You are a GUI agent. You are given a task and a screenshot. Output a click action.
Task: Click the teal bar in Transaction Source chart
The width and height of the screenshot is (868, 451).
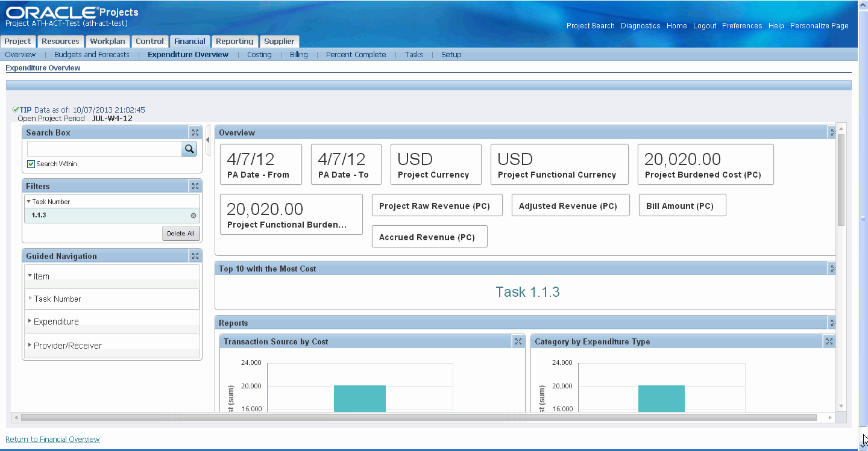tap(360, 398)
